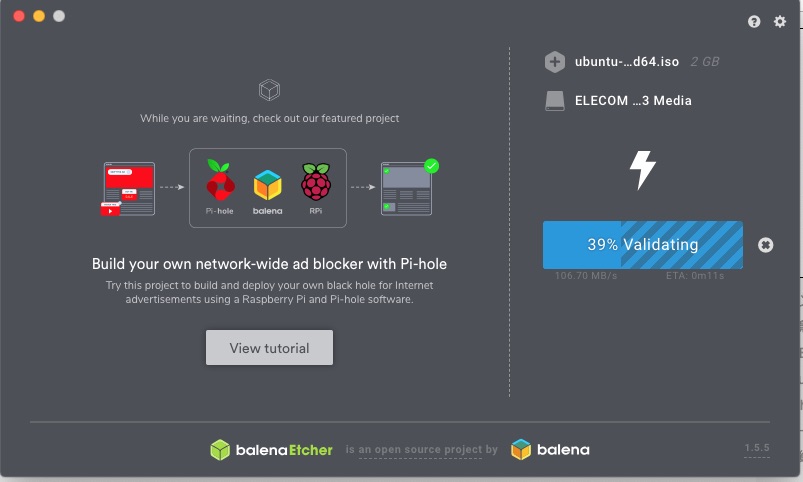Open the help question mark icon

pos(754,22)
